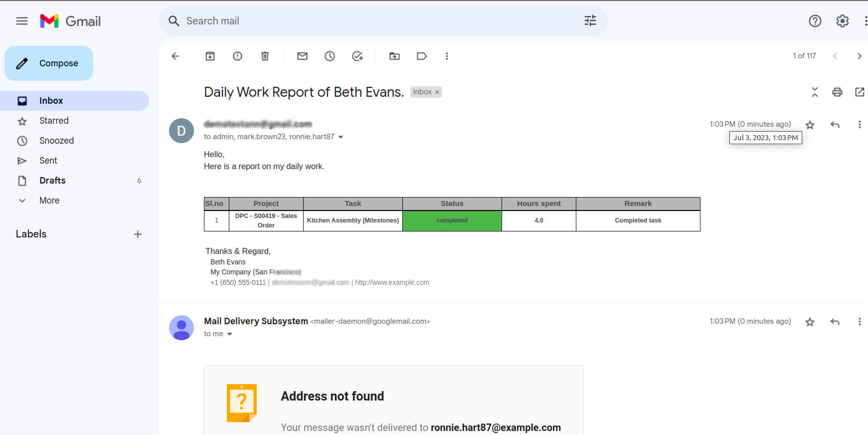Expand the More section in sidebar
868x435 pixels.
click(x=49, y=201)
